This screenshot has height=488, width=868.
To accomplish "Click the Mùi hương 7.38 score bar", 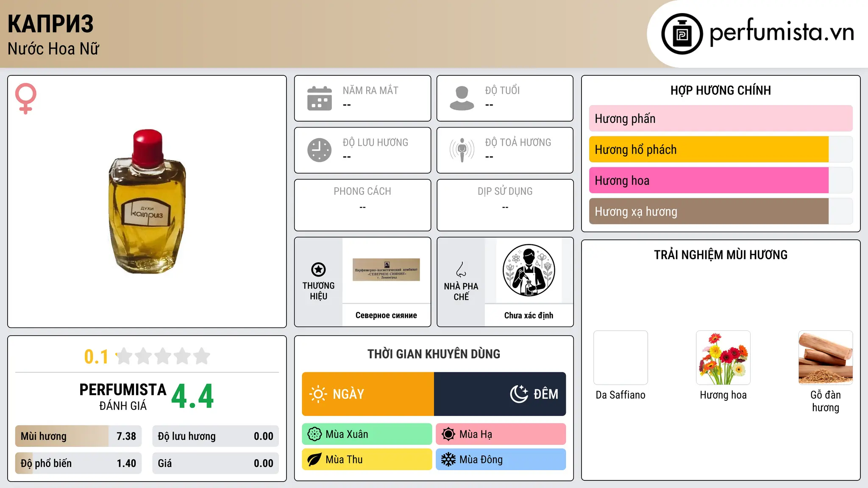I will pyautogui.click(x=78, y=436).
